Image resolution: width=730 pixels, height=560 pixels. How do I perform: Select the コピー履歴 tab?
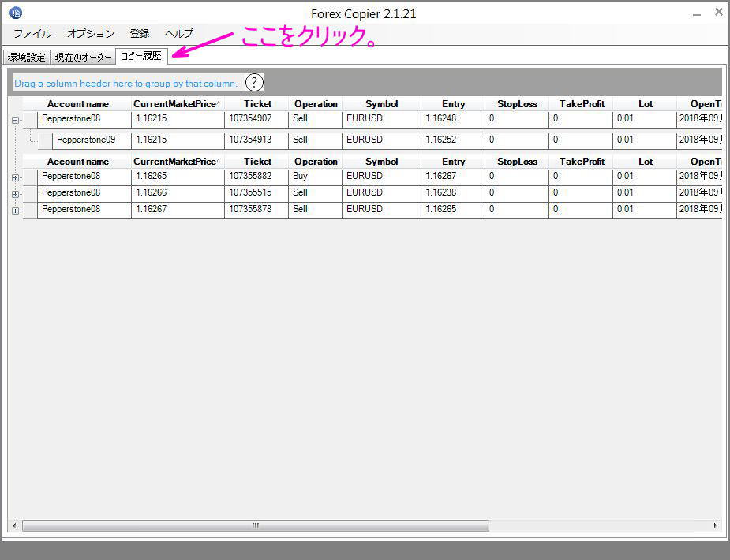coord(140,57)
